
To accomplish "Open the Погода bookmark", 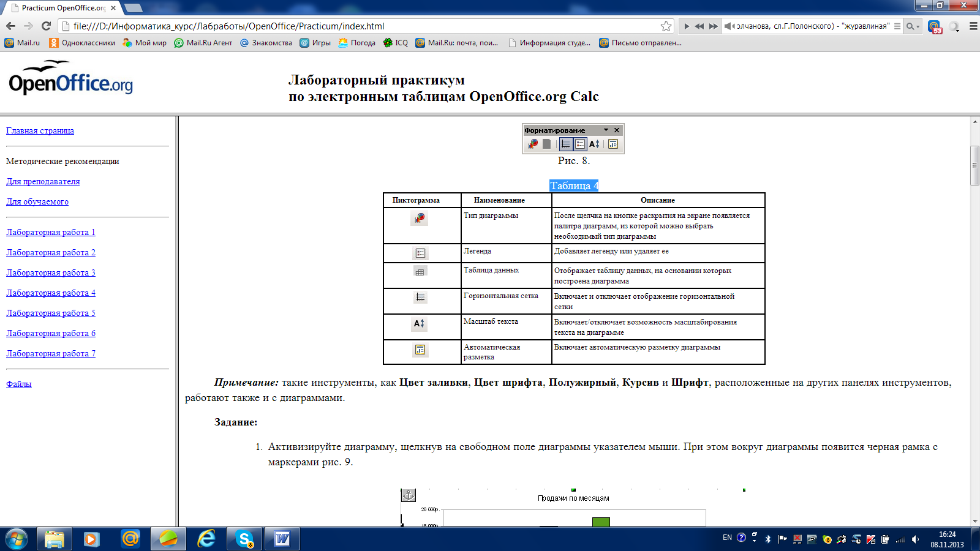I will click(356, 43).
